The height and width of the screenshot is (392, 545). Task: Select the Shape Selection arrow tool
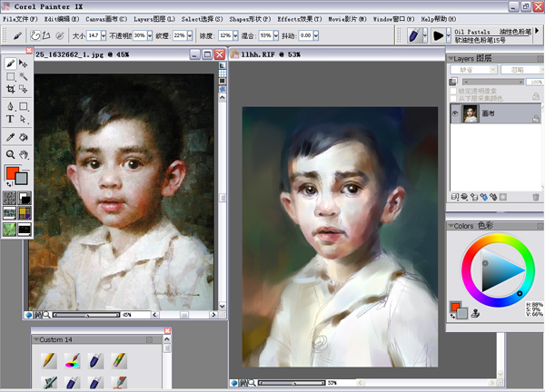pyautogui.click(x=24, y=119)
